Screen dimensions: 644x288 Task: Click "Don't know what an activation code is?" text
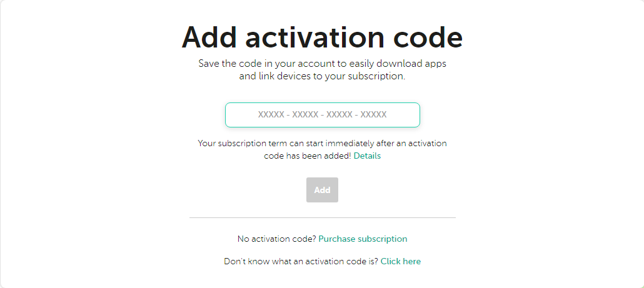(x=301, y=261)
